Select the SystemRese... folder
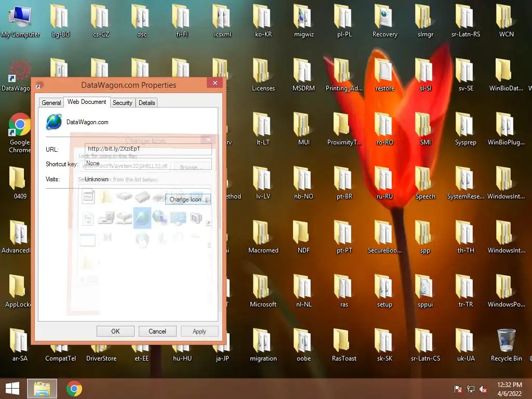The width and height of the screenshot is (532, 399). tap(465, 183)
